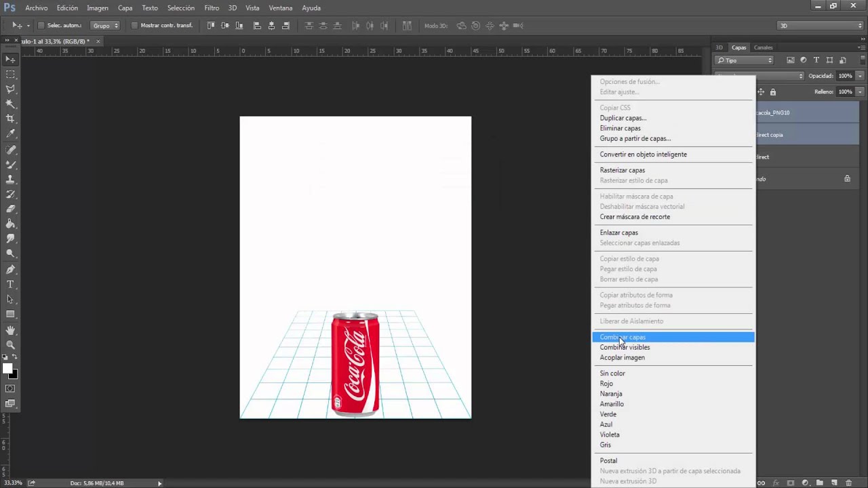Click 3D rotate mode icon in options bar
The image size is (868, 488).
461,26
